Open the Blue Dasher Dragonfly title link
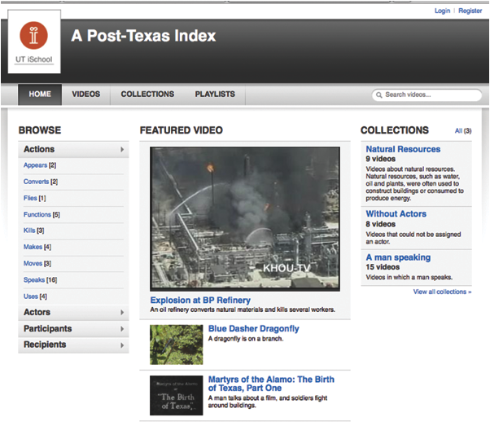 click(x=254, y=328)
